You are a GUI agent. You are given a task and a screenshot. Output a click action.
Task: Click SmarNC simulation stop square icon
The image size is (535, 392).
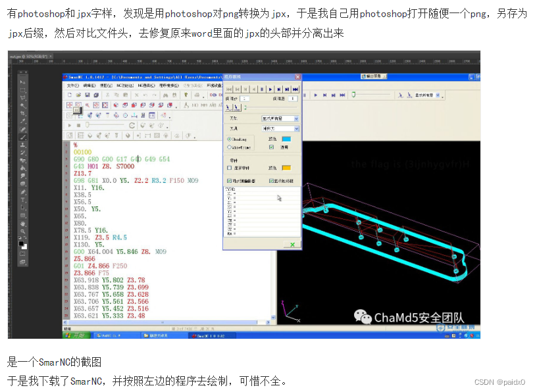tap(78, 125)
